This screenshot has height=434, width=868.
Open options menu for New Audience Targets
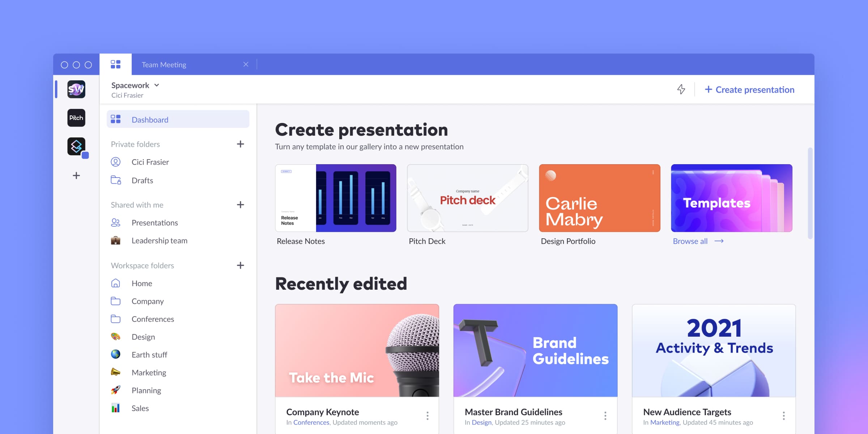pos(784,416)
